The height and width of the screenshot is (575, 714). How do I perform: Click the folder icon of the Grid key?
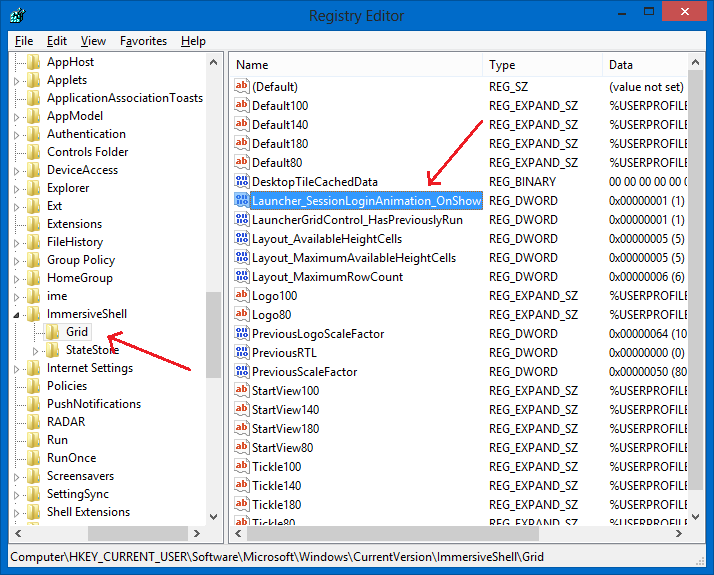coord(53,332)
